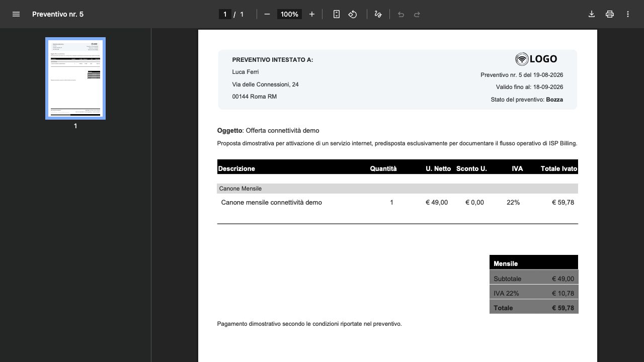The height and width of the screenshot is (362, 644).
Task: Click the IVA column header
Action: 517,168
